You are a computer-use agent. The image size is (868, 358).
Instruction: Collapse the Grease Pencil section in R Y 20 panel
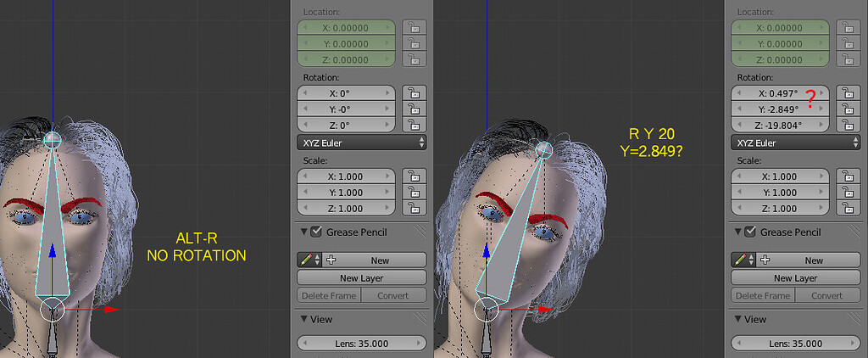coord(737,232)
